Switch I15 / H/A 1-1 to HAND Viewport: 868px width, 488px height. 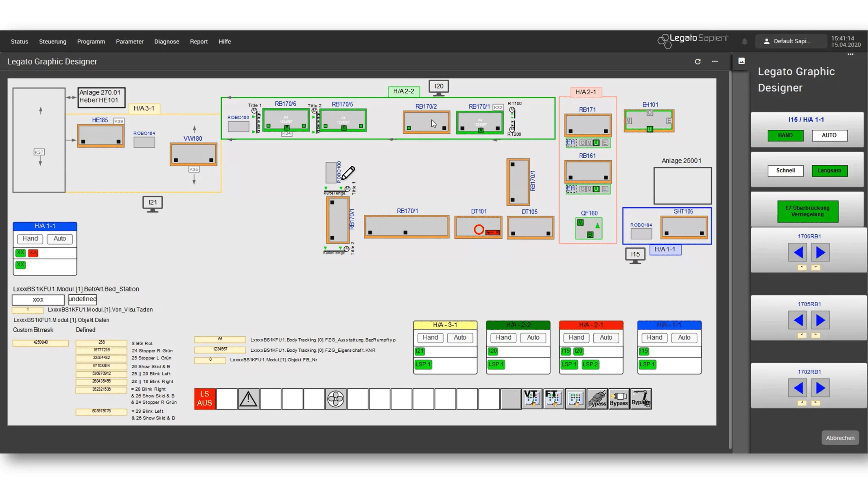click(785, 135)
